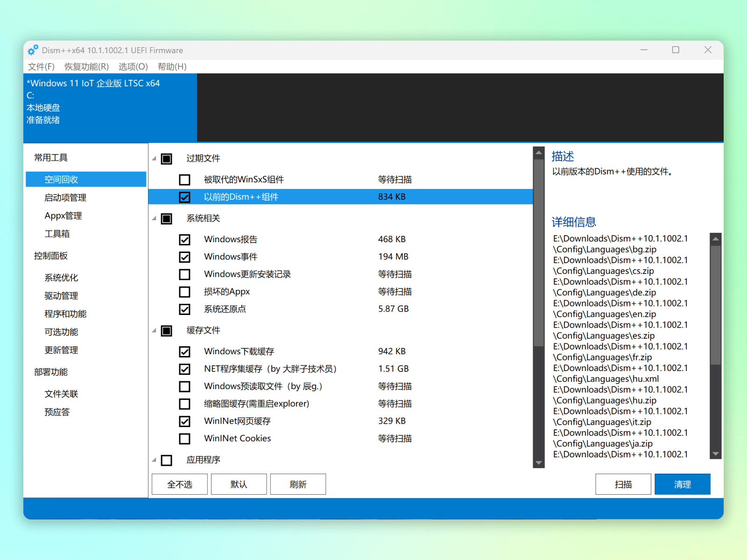This screenshot has width=747, height=560.
Task: Toggle the 缓存文件 group checkbox
Action: click(x=167, y=330)
